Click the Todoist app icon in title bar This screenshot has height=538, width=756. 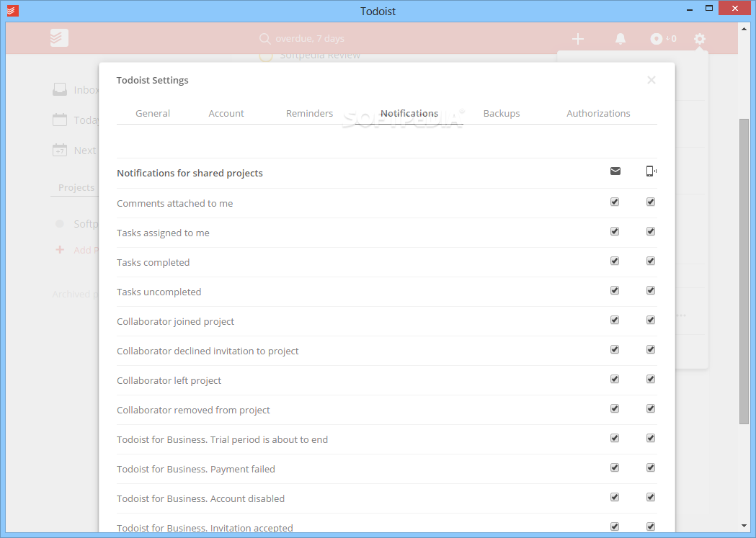click(x=13, y=11)
